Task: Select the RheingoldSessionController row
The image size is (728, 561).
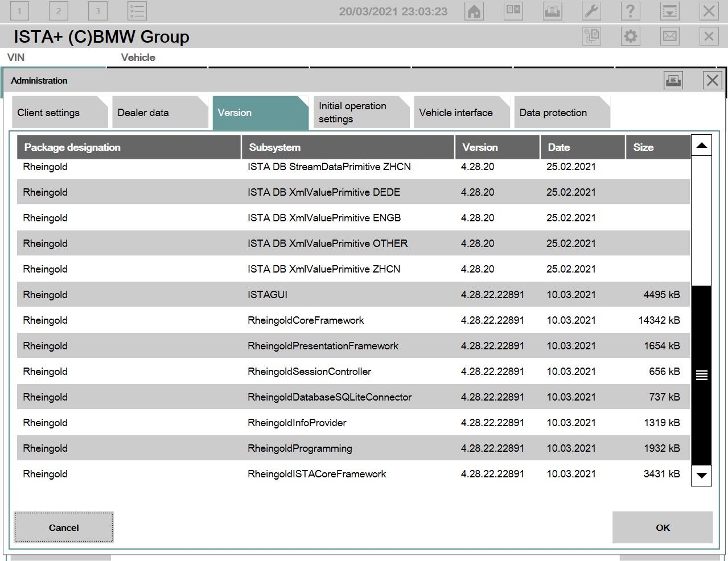Action: point(353,372)
